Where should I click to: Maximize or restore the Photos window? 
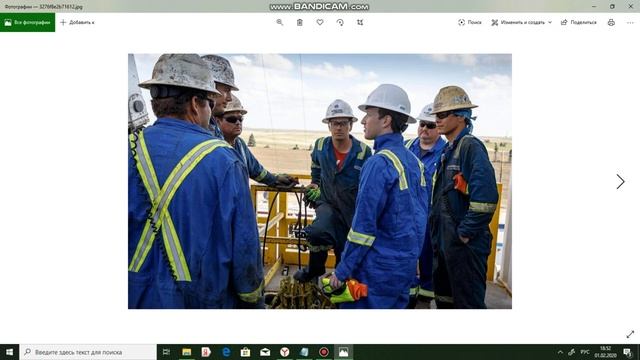[612, 7]
